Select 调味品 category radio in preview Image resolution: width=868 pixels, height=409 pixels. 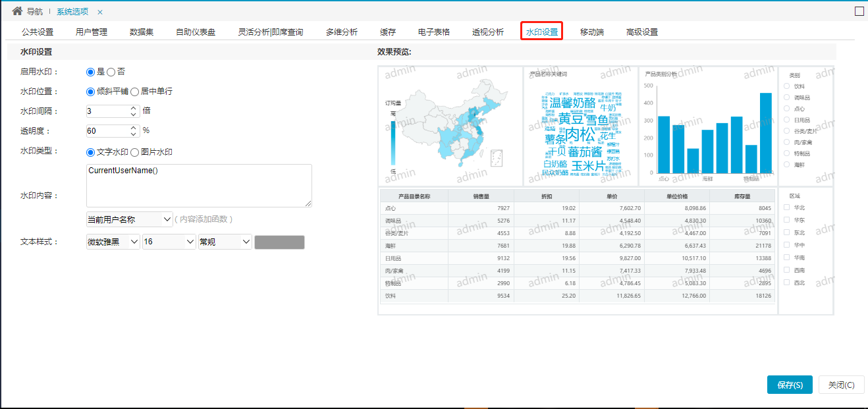click(x=786, y=97)
